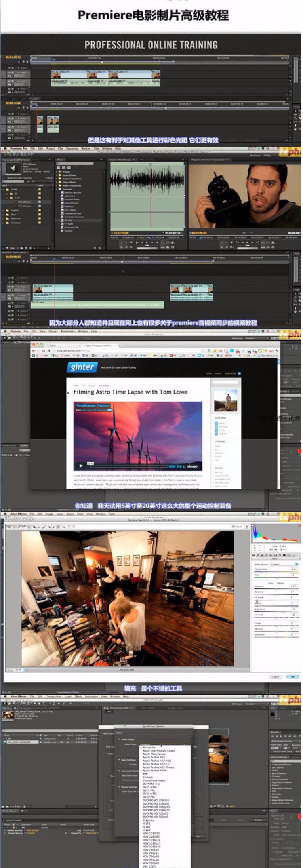Open Sequence menu in Premiere Pro
Image resolution: width=303 pixels, height=868 pixels.
click(72, 149)
